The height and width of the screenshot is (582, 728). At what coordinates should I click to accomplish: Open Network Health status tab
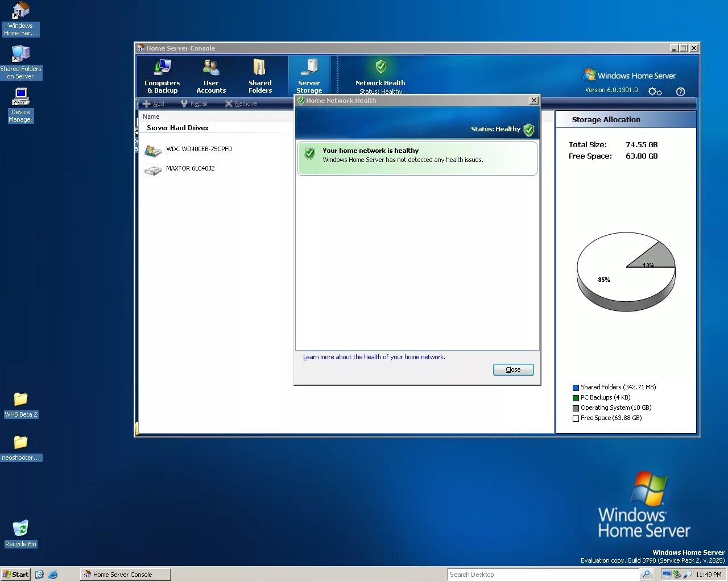click(380, 76)
